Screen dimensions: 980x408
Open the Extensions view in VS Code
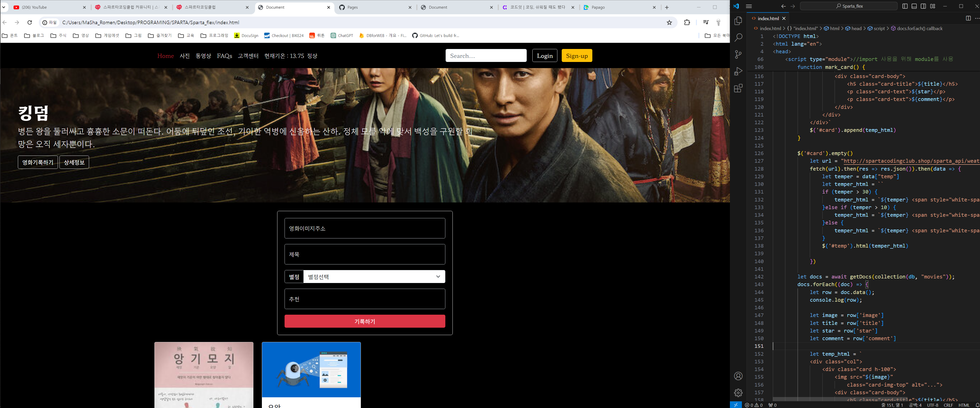[x=738, y=88]
